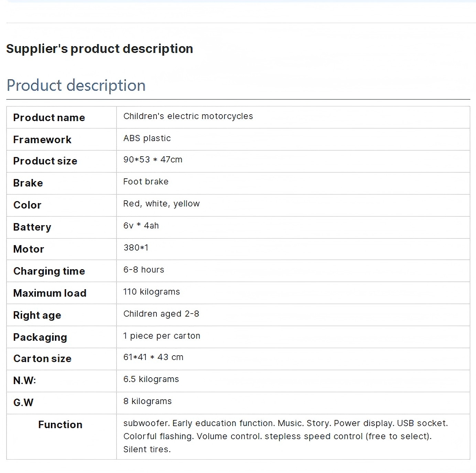Select the "Motor" row label
The image size is (476, 473).
tap(29, 249)
